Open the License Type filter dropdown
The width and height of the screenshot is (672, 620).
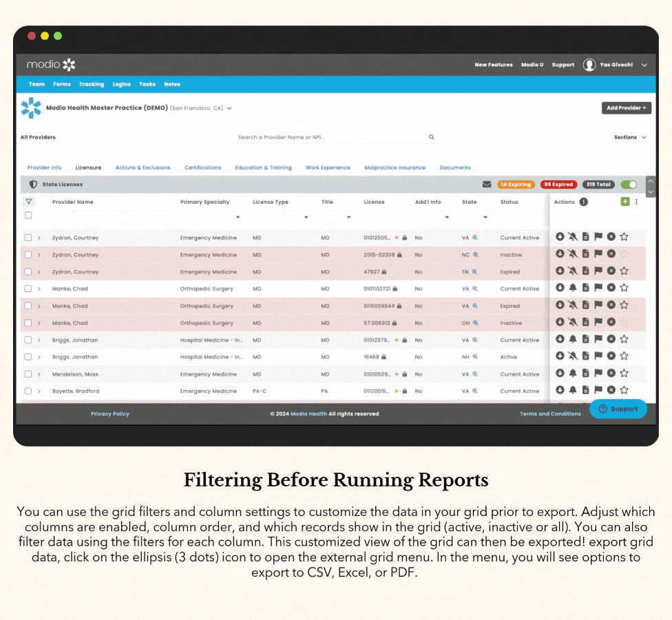pyautogui.click(x=306, y=218)
